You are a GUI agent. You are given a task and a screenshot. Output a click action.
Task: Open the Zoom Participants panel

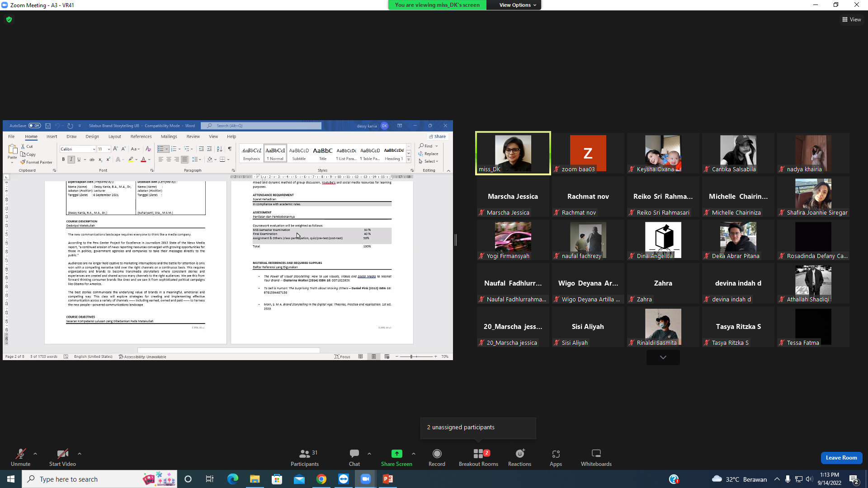[x=305, y=457]
